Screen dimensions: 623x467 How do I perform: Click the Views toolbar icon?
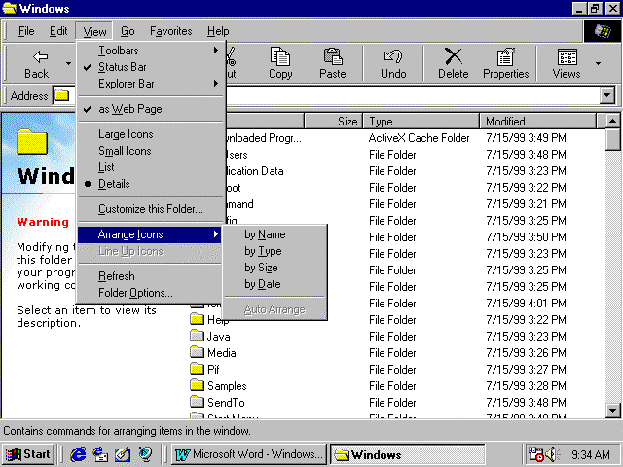click(x=566, y=64)
